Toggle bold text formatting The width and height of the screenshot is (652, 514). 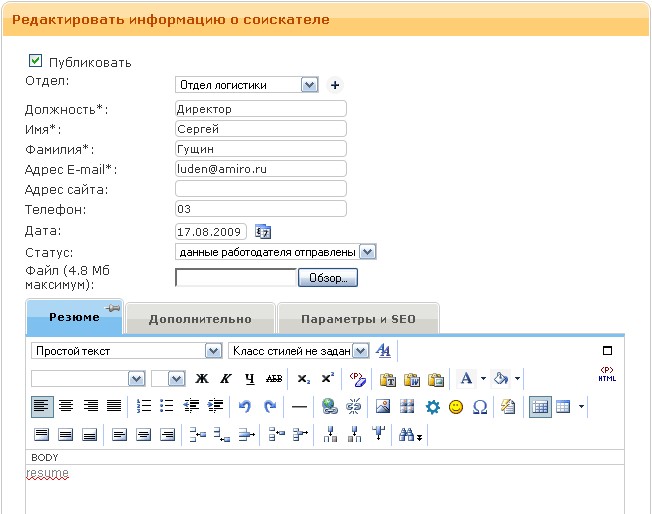202,379
